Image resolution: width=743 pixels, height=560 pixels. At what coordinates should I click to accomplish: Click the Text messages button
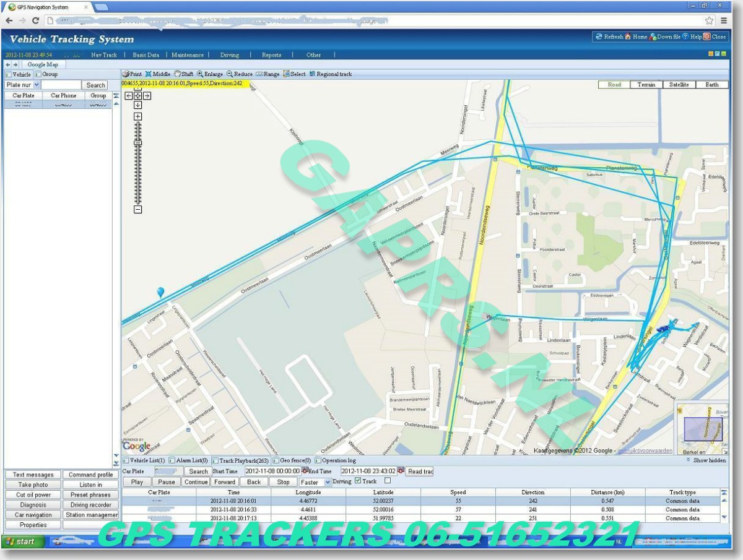[33, 475]
